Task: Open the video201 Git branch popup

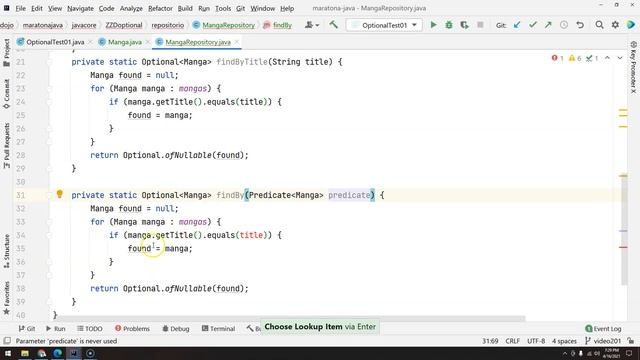Action: [x=603, y=341]
